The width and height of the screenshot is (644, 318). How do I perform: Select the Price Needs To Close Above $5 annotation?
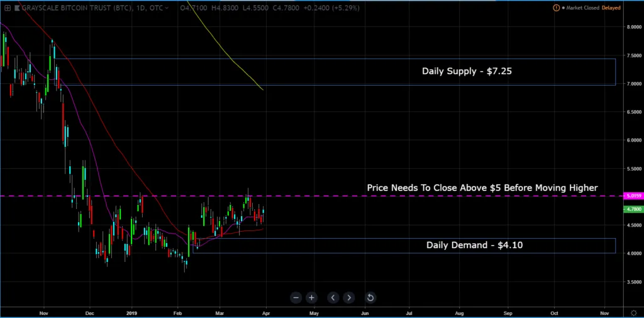click(x=482, y=188)
